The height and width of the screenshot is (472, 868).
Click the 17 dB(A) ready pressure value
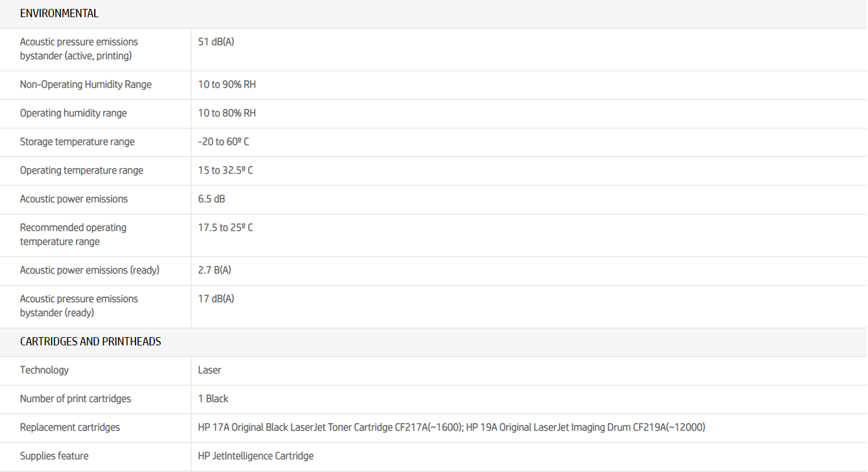pos(216,299)
